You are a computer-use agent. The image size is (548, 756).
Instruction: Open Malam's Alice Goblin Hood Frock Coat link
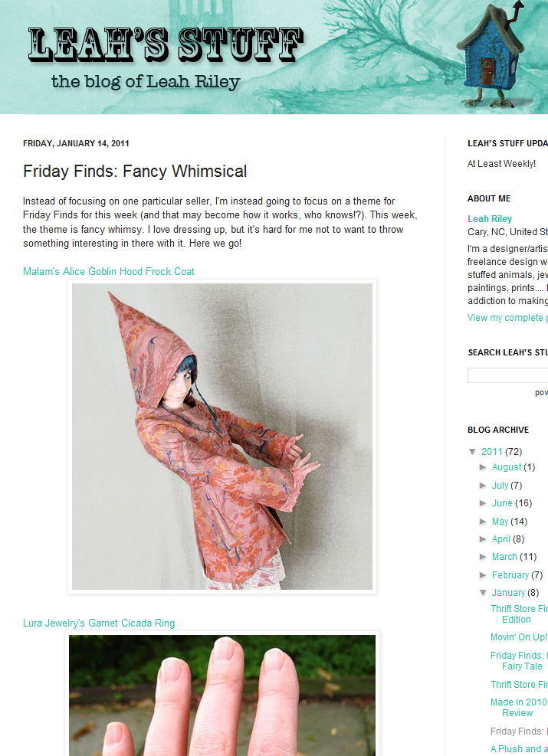pyautogui.click(x=109, y=271)
